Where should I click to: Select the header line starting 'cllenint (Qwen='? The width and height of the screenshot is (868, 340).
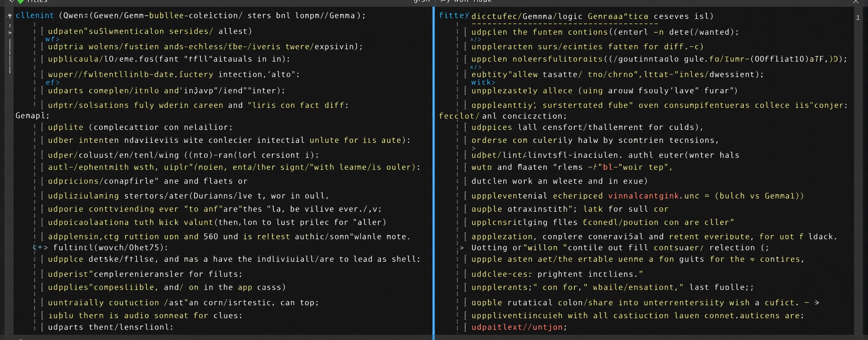point(190,15)
